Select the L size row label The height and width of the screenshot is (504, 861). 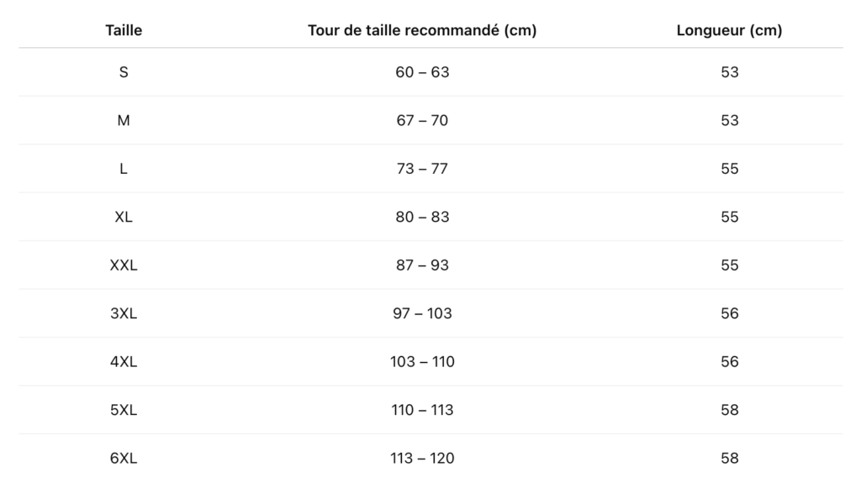point(124,168)
